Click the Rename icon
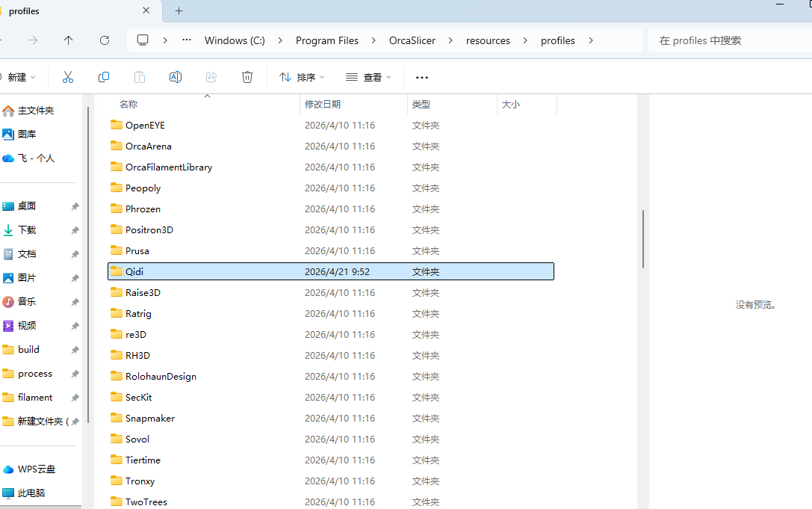The image size is (812, 509). click(x=176, y=77)
